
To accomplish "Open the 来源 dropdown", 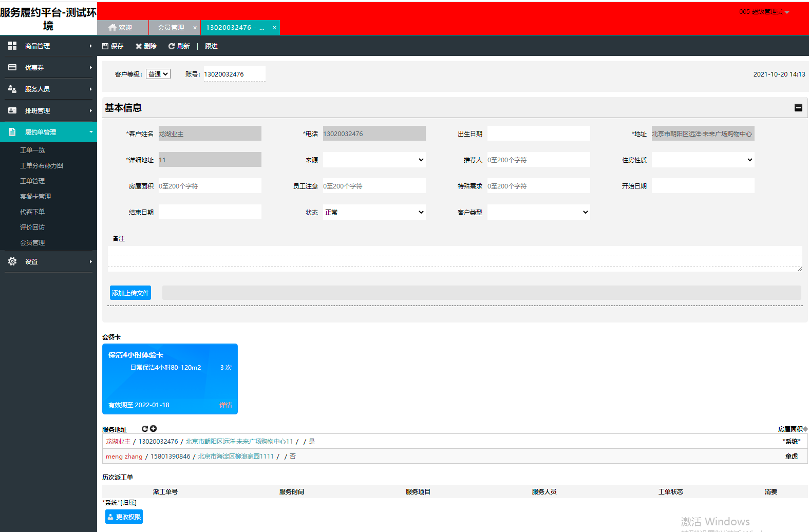I will pos(374,160).
